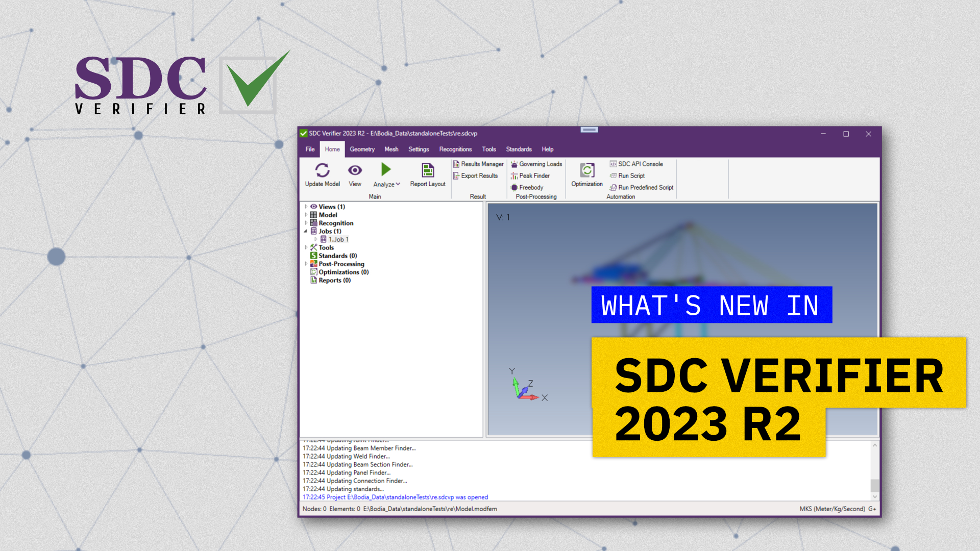Click the View eye icon in ribbon
Viewport: 980px width, 551px height.
[x=355, y=170]
